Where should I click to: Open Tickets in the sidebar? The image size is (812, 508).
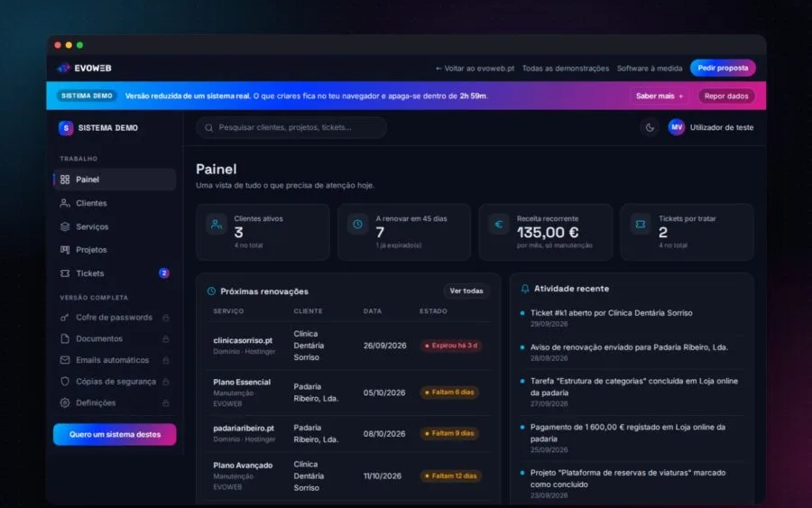tap(115, 272)
